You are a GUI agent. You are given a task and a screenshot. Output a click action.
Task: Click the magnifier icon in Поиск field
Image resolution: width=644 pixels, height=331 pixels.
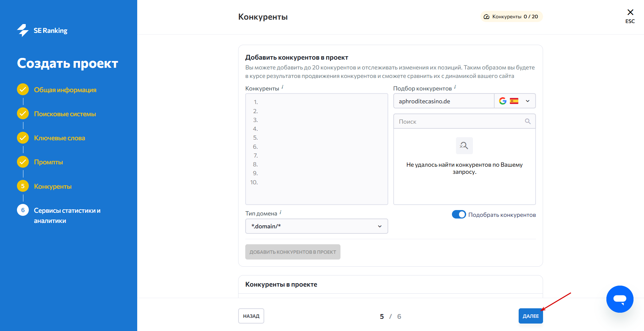[x=527, y=121]
